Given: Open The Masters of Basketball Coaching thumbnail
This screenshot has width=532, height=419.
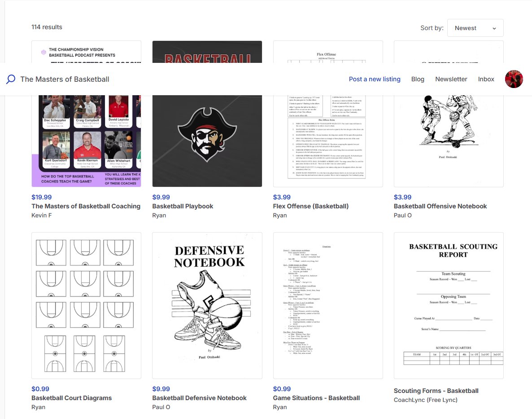Looking at the screenshot, I should [86, 141].
